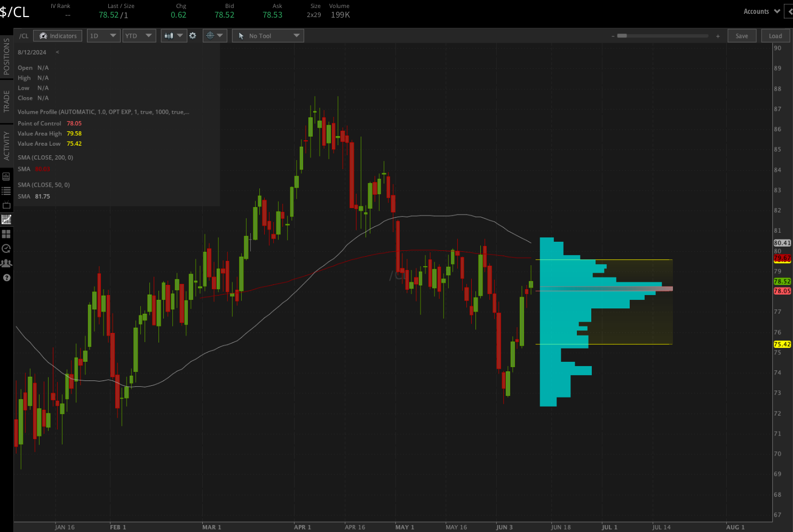Click the 78.52 last price axis label
Screen dimensions: 793x532
click(782, 281)
